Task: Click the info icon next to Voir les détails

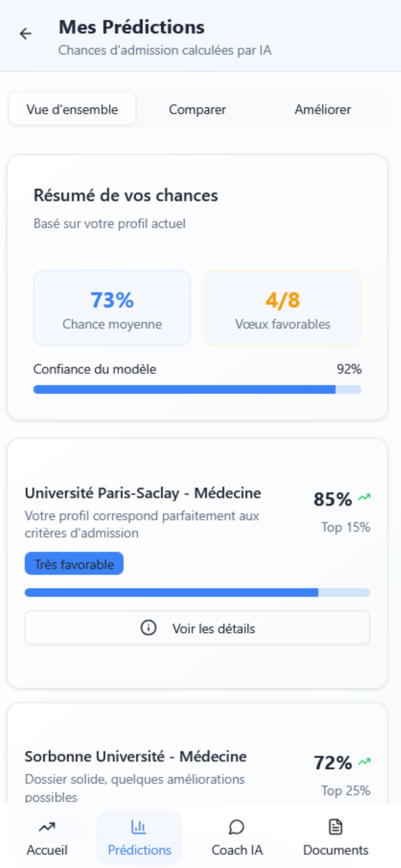Action: [x=148, y=628]
